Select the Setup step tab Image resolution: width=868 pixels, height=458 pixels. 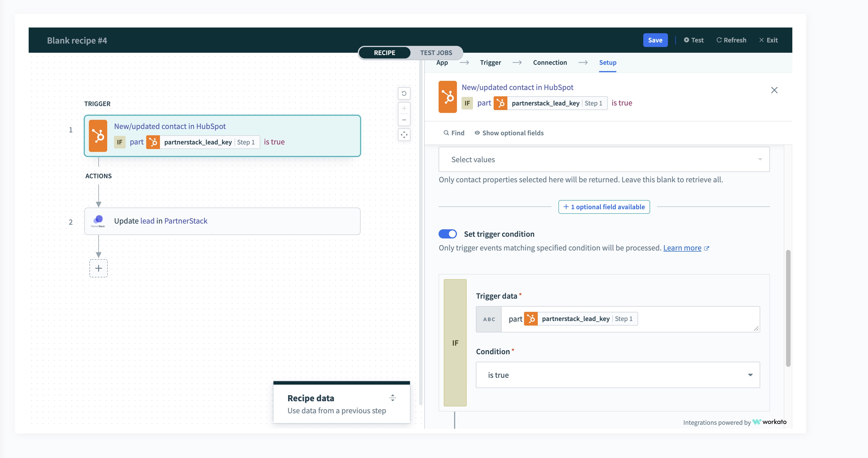click(607, 62)
